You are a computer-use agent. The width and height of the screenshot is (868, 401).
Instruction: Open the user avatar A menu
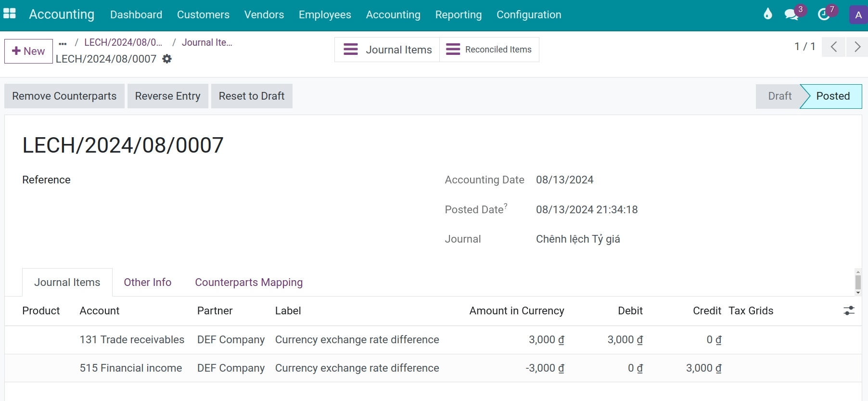pyautogui.click(x=858, y=15)
